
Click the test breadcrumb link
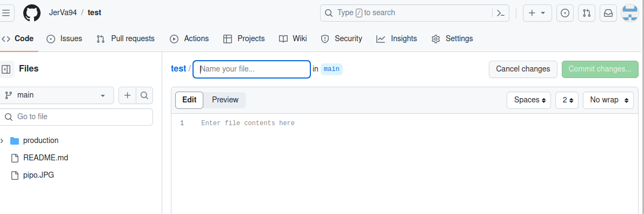178,69
